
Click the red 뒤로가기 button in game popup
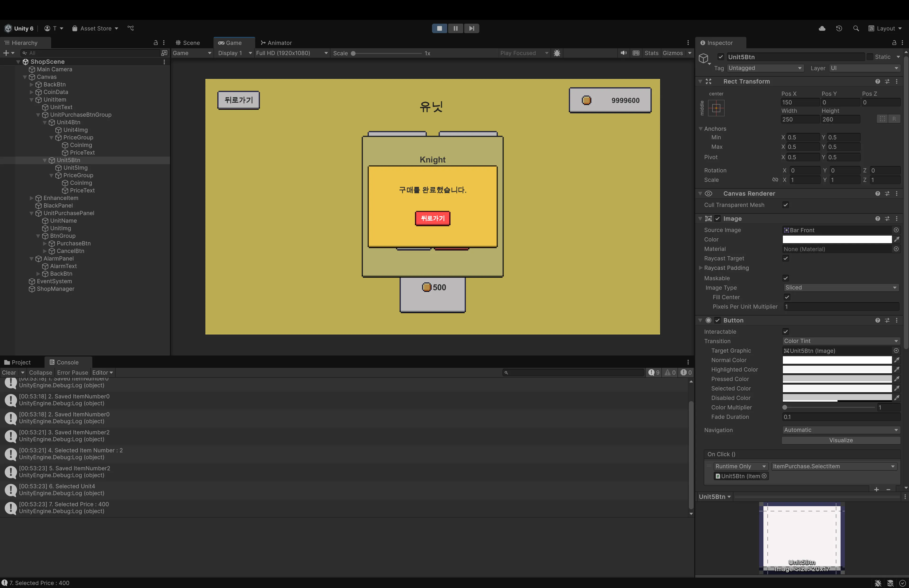(x=432, y=218)
